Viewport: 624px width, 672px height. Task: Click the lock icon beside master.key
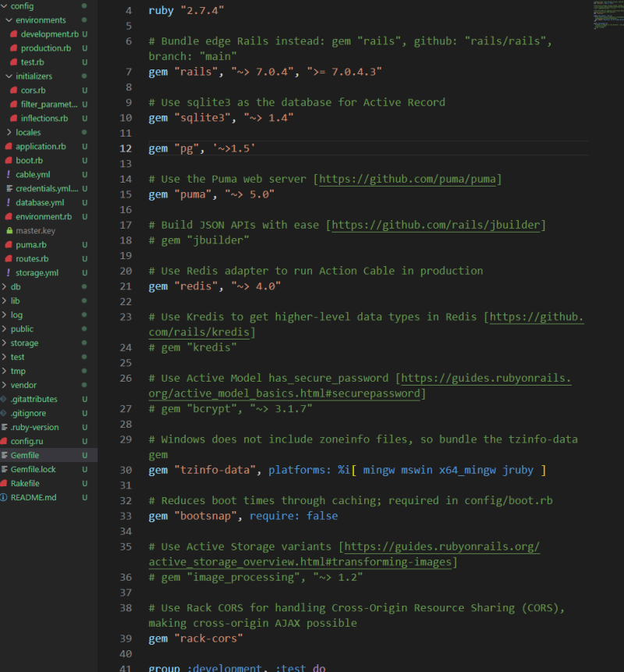(9, 230)
